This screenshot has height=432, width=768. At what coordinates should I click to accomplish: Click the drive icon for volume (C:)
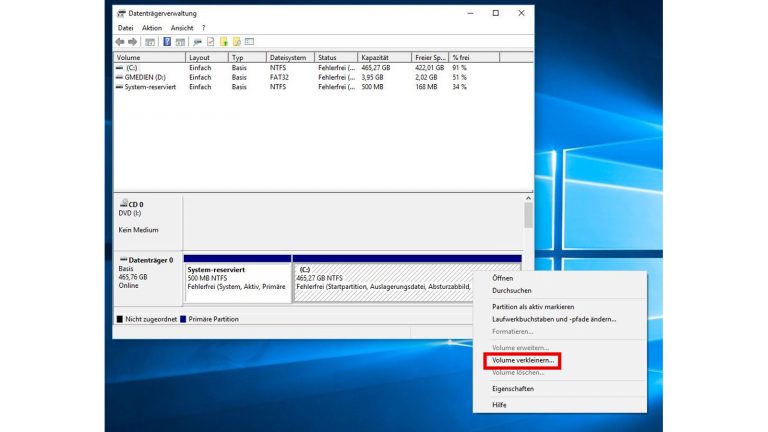coord(121,67)
